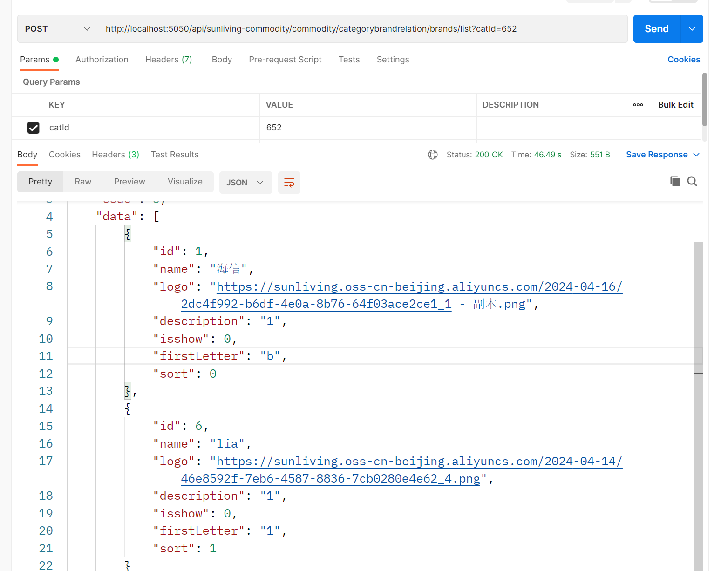This screenshot has height=571, width=728.
Task: Uncheck the catId parameter checkbox
Action: tap(33, 128)
